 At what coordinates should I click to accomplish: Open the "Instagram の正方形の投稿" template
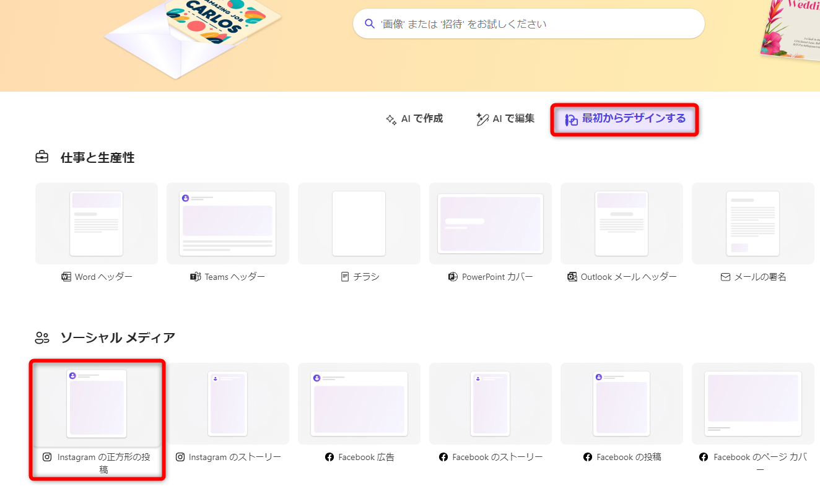(97, 404)
